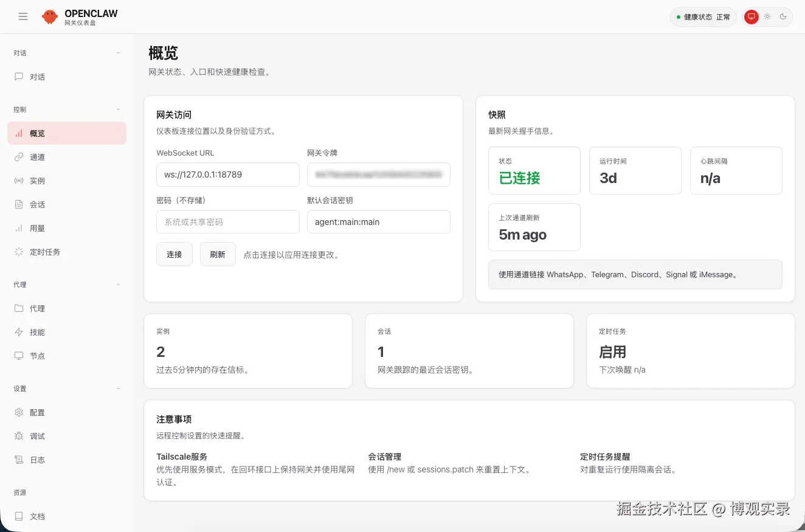Click the 已连接 status value
This screenshot has width=805, height=532.
point(520,178)
